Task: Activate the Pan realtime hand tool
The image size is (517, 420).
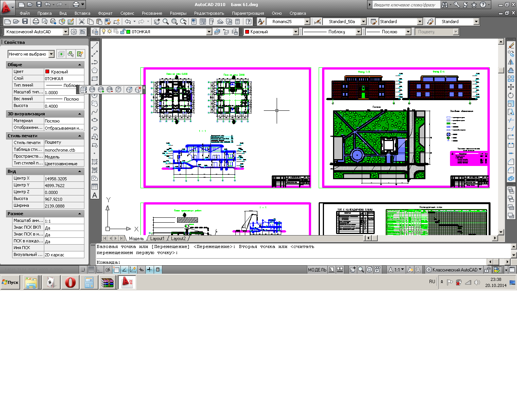Action: coord(157,22)
